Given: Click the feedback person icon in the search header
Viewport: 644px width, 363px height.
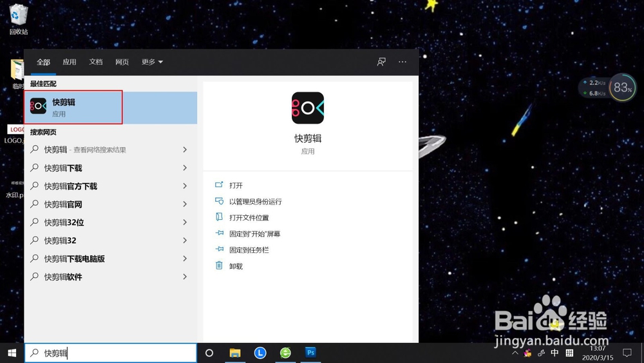Looking at the screenshot, I should pyautogui.click(x=381, y=62).
